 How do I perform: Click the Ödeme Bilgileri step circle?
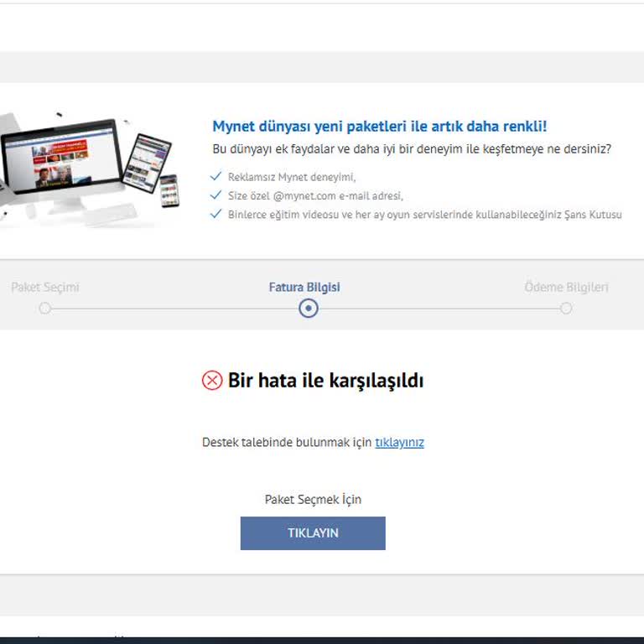(566, 308)
